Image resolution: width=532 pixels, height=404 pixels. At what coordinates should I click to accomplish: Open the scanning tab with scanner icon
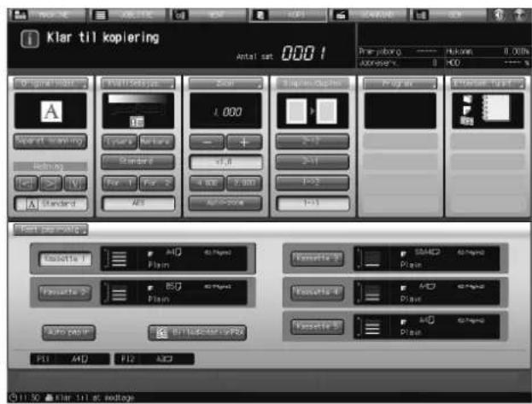(x=341, y=15)
